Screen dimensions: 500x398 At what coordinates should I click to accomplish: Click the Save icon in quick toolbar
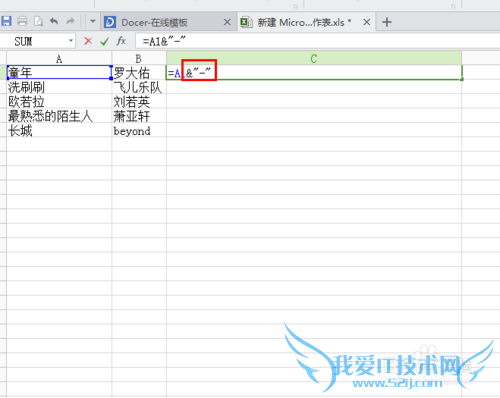coord(6,21)
